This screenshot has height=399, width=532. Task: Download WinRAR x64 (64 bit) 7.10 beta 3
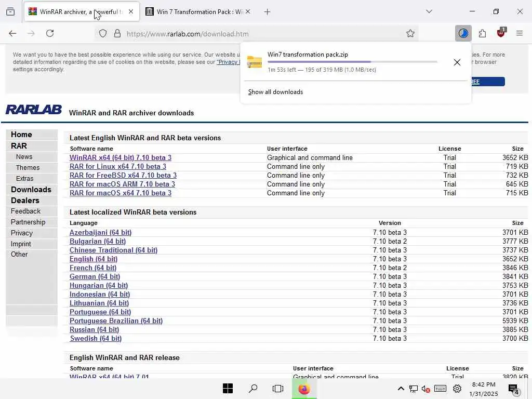121,158
